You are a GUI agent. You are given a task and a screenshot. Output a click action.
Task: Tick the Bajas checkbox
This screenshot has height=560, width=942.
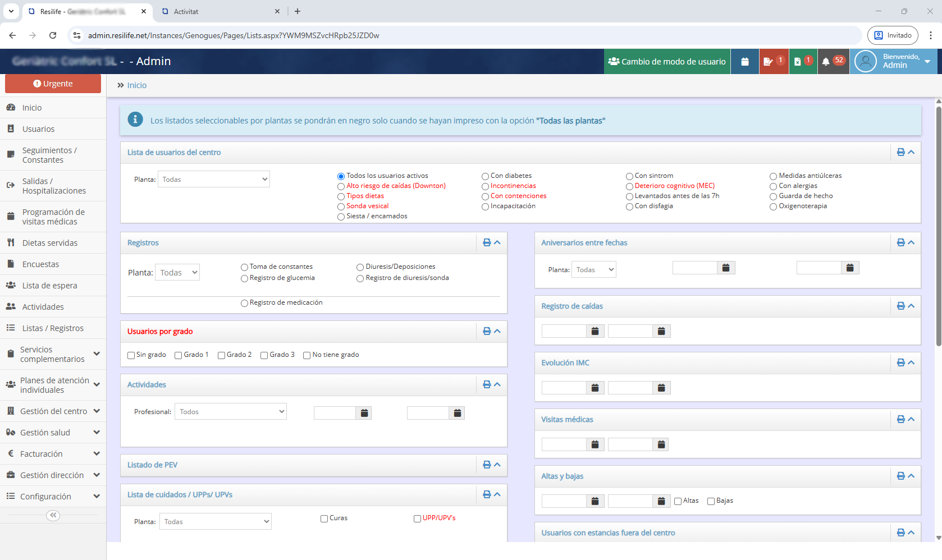(711, 501)
